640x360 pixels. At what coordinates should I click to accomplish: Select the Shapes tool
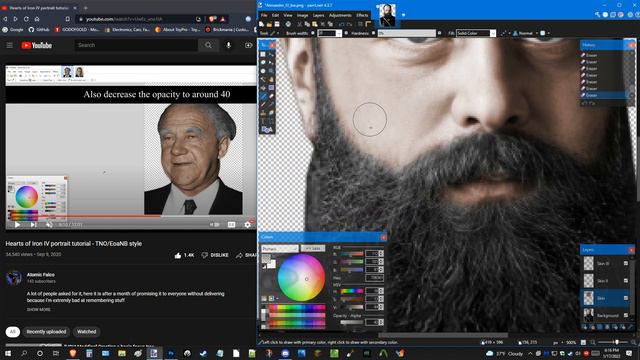click(267, 130)
